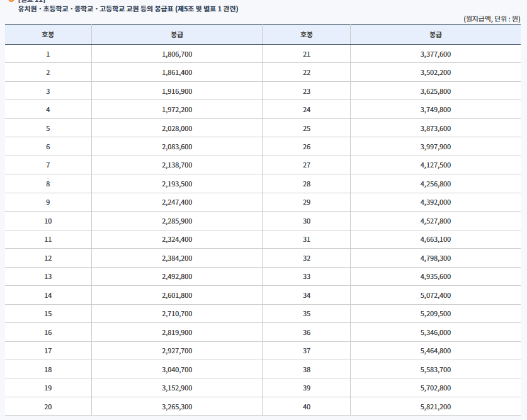
Task: Select the cell with 5,821,200
Action: (435, 407)
